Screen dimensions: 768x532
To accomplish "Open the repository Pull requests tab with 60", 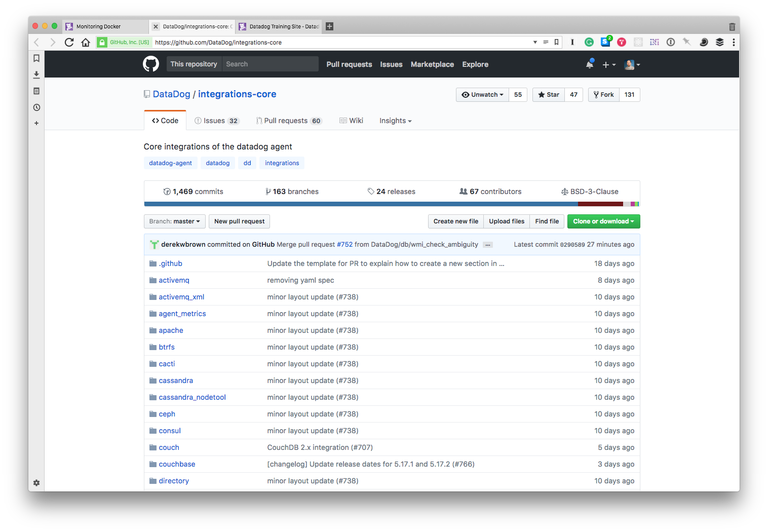I will click(x=289, y=121).
